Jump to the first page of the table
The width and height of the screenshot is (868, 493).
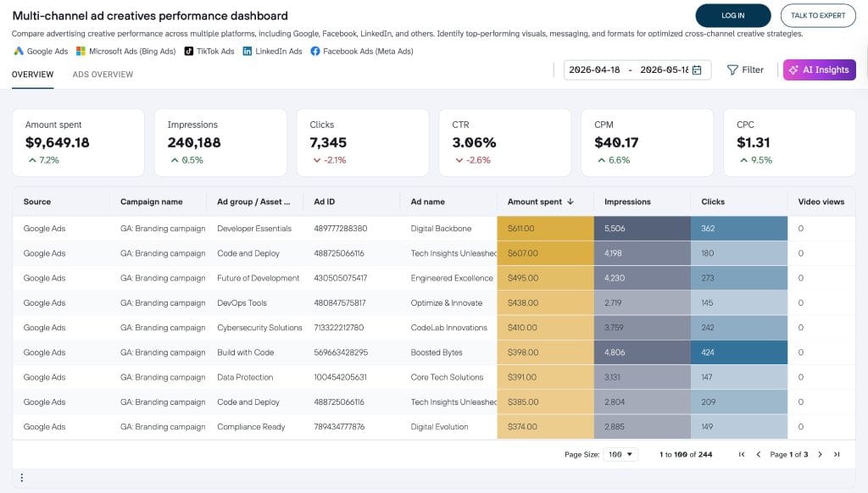742,454
